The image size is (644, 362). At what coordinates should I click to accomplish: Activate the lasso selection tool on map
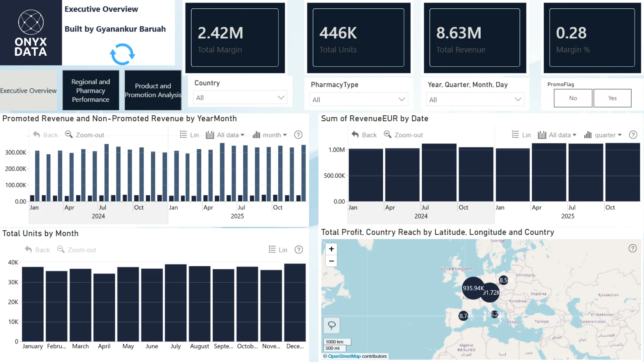(332, 325)
